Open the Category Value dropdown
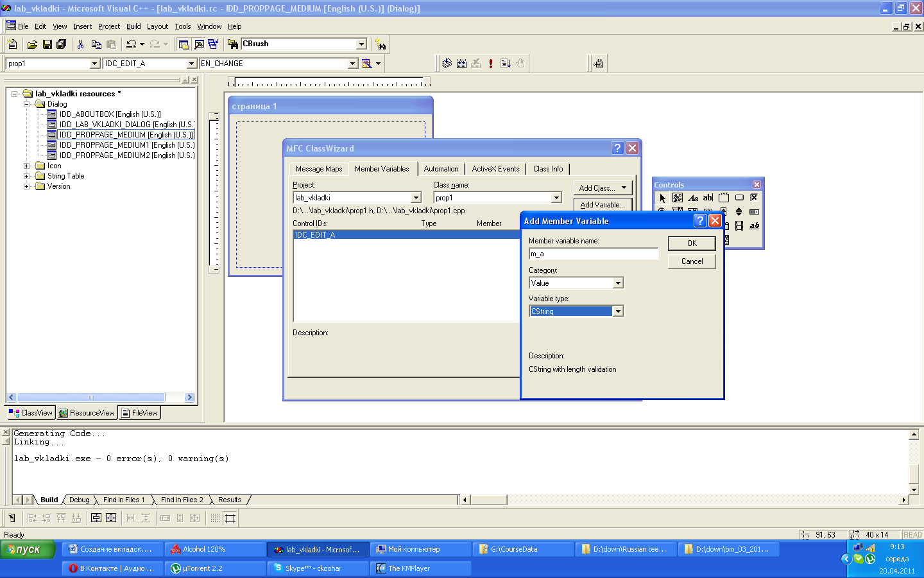 pos(618,283)
